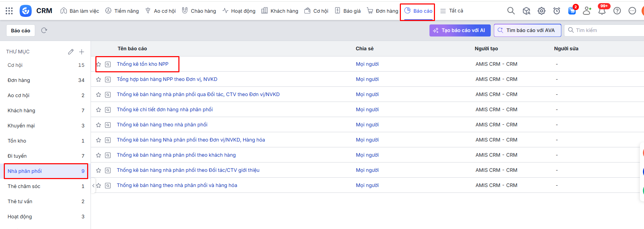Open Tổng hợp bán hàng NPP report link
The width and height of the screenshot is (644, 229).
coord(167,79)
